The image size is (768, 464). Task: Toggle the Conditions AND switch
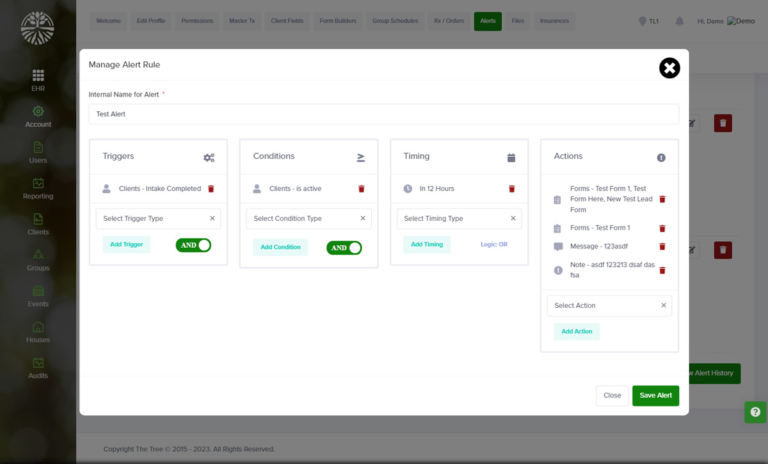click(x=344, y=248)
